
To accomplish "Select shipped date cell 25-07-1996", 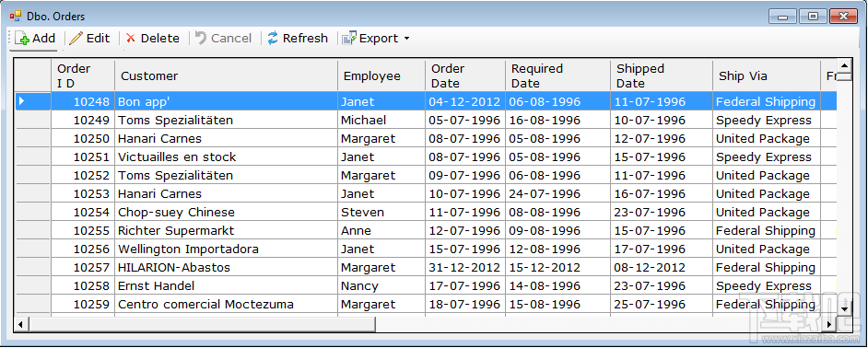I will (x=662, y=305).
